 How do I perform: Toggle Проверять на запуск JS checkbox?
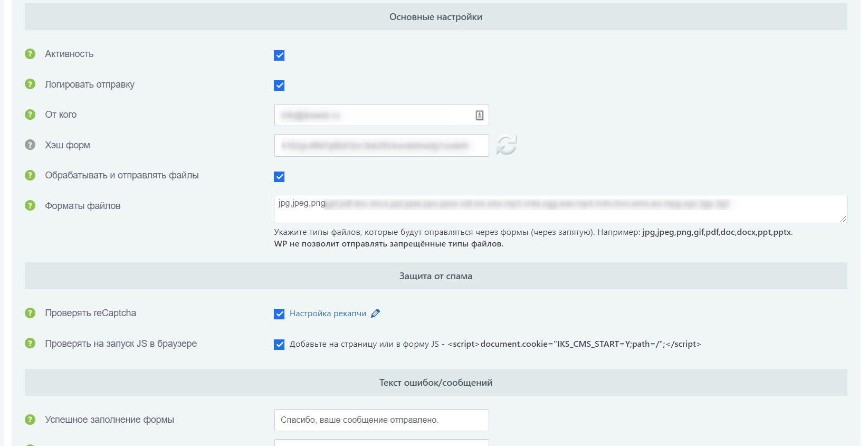click(x=279, y=345)
